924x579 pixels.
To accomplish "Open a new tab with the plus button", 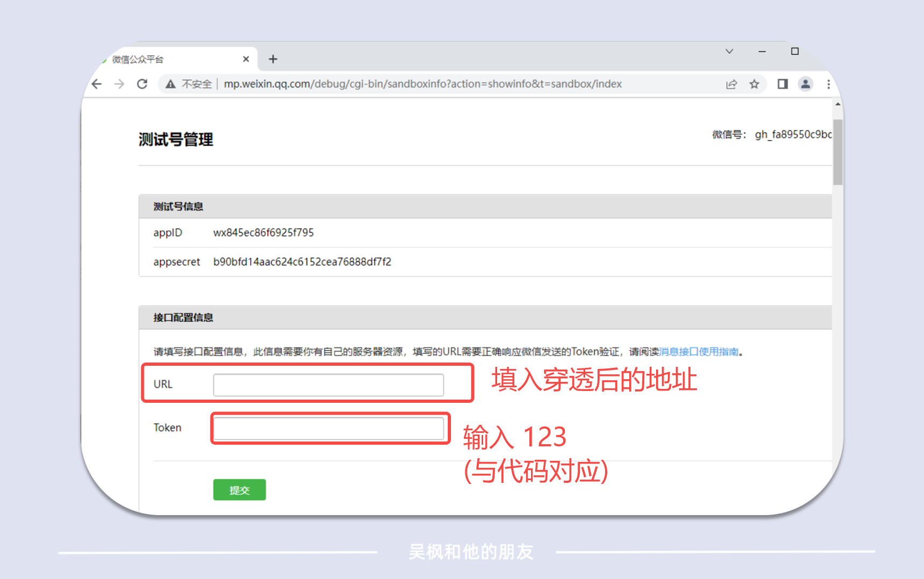I will tap(273, 59).
